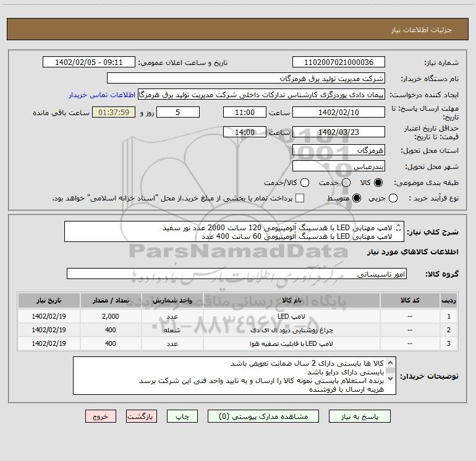Click the row number 3 cell
The height and width of the screenshot is (461, 476).
coord(448,343)
